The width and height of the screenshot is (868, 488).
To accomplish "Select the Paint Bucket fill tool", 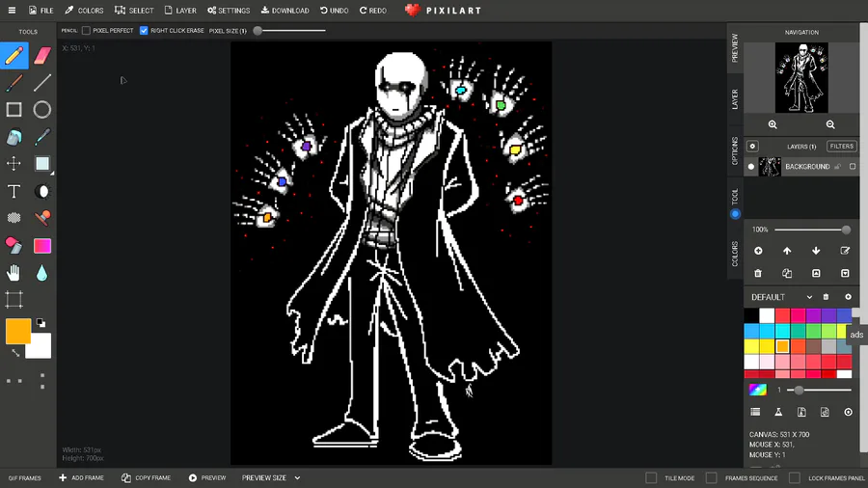I will 14,137.
